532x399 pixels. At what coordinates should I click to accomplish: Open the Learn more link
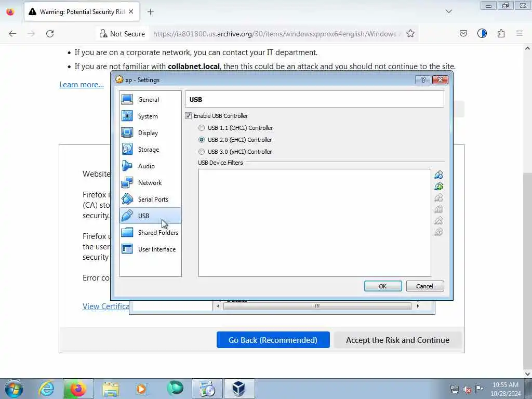tap(82, 85)
